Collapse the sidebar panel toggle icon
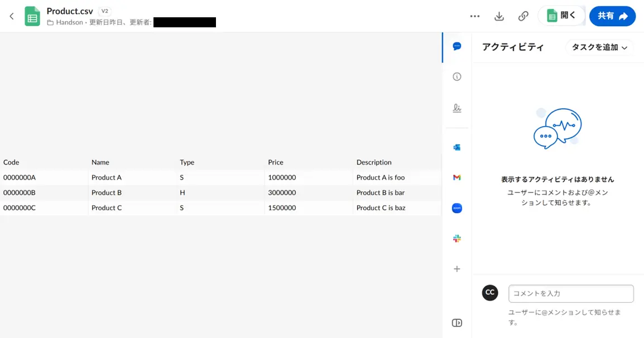The height and width of the screenshot is (338, 644). (456, 323)
